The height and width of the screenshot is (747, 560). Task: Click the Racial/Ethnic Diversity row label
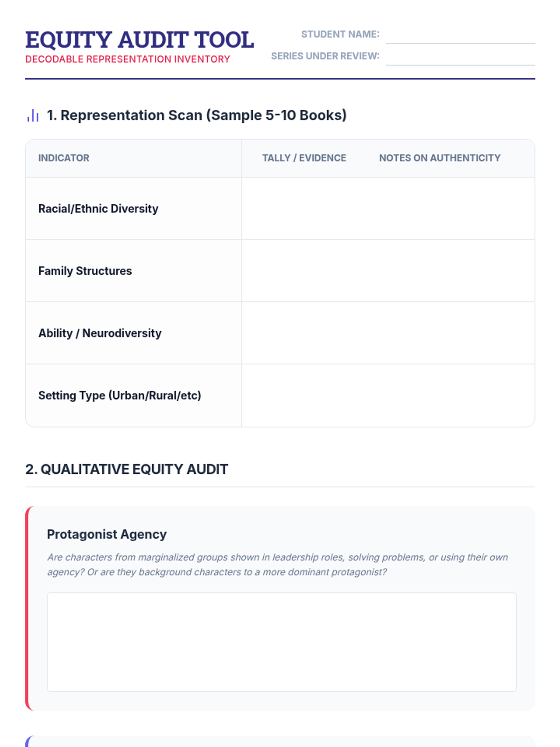tap(98, 208)
